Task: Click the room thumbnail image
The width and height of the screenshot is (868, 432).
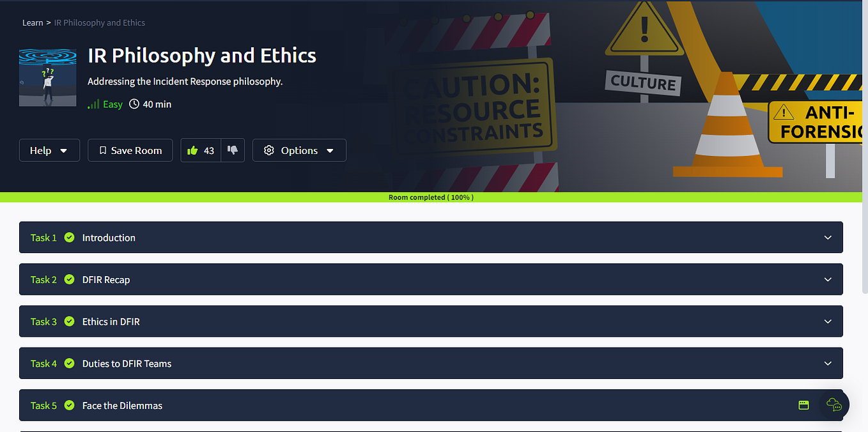Action: coord(47,77)
